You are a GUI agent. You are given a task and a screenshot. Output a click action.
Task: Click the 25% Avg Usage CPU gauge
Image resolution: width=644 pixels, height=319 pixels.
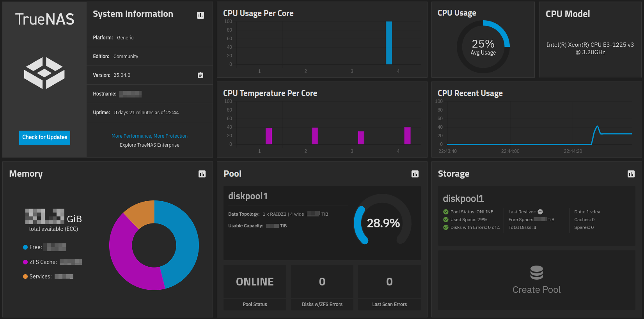(x=483, y=47)
